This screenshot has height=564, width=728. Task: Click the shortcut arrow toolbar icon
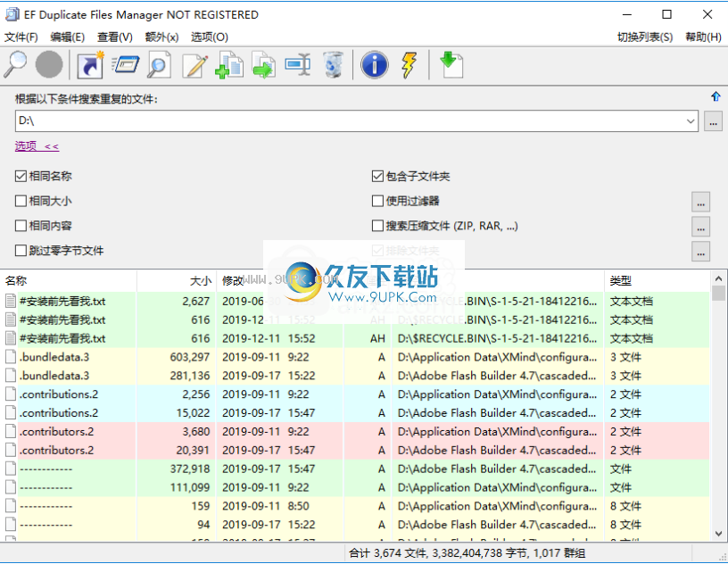pyautogui.click(x=90, y=64)
